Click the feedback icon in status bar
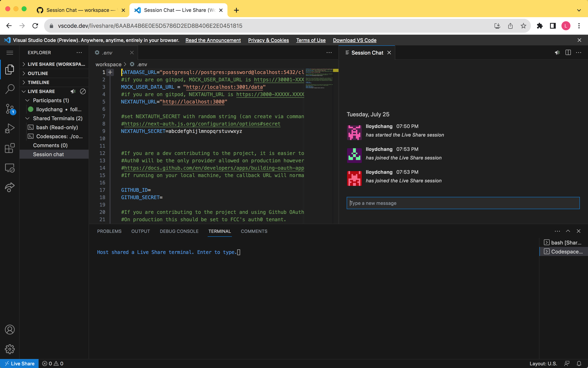588x368 pixels. coord(567,363)
